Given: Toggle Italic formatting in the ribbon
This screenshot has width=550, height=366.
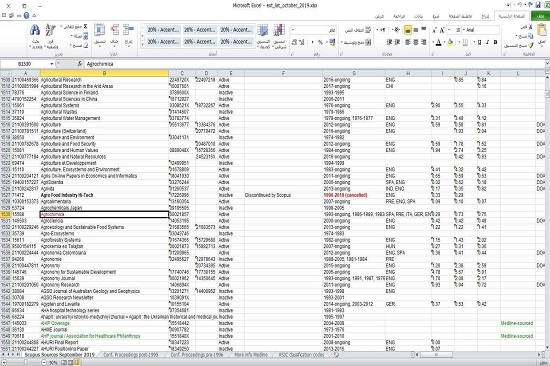Looking at the screenshot, I should (x=488, y=42).
